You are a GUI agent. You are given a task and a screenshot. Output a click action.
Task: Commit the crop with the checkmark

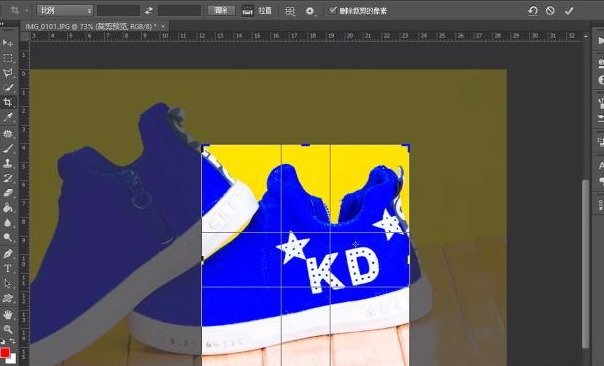click(569, 11)
